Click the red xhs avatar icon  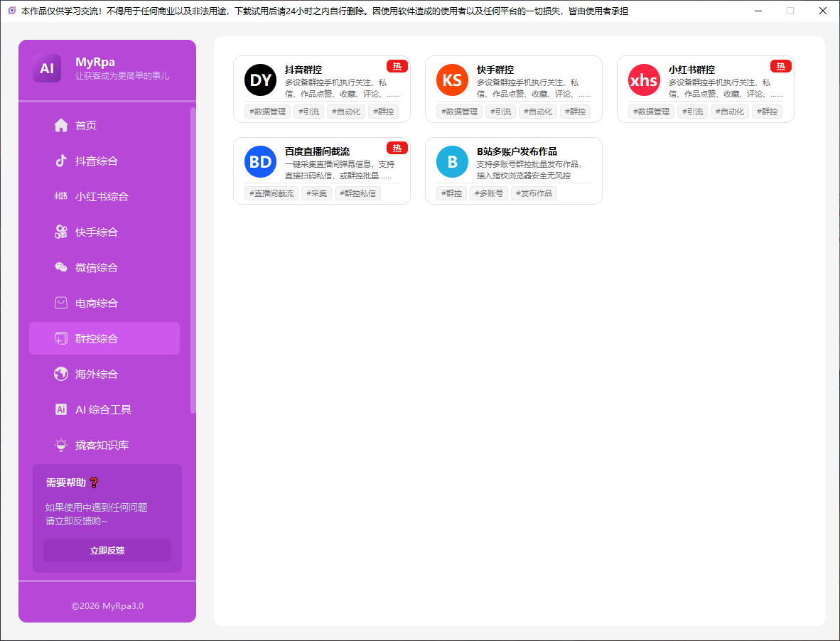[644, 80]
